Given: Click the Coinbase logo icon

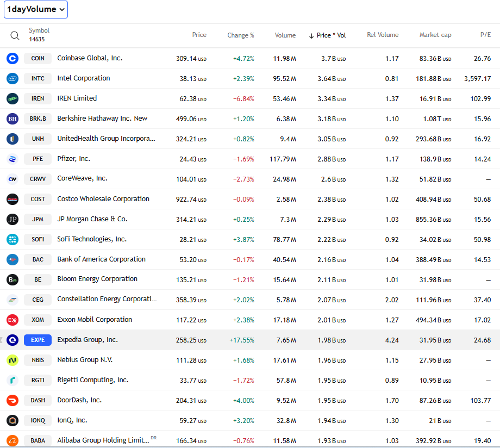Looking at the screenshot, I should pos(12,58).
